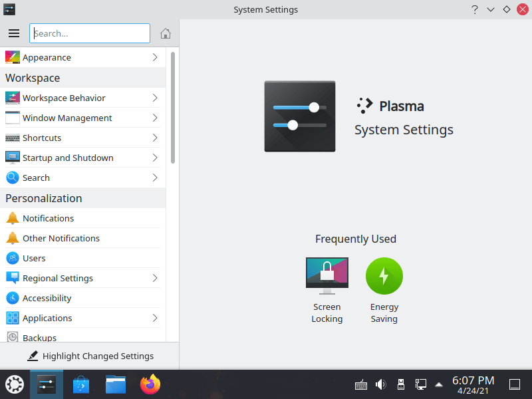Open the Dolphin file manager from taskbar
The width and height of the screenshot is (532, 399).
coord(115,384)
